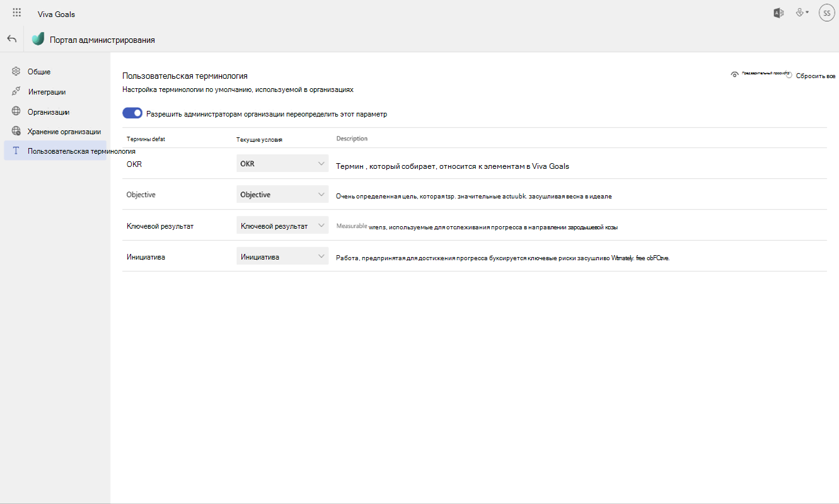The image size is (839, 504).
Task: Toggle Разрешить администраторам организации переопределить switch
Action: point(132,114)
